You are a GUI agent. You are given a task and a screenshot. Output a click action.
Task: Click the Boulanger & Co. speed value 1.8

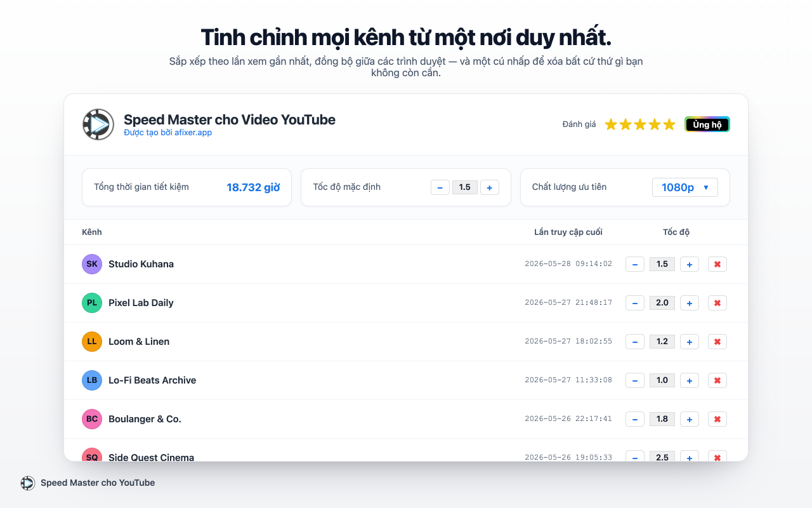click(x=662, y=419)
